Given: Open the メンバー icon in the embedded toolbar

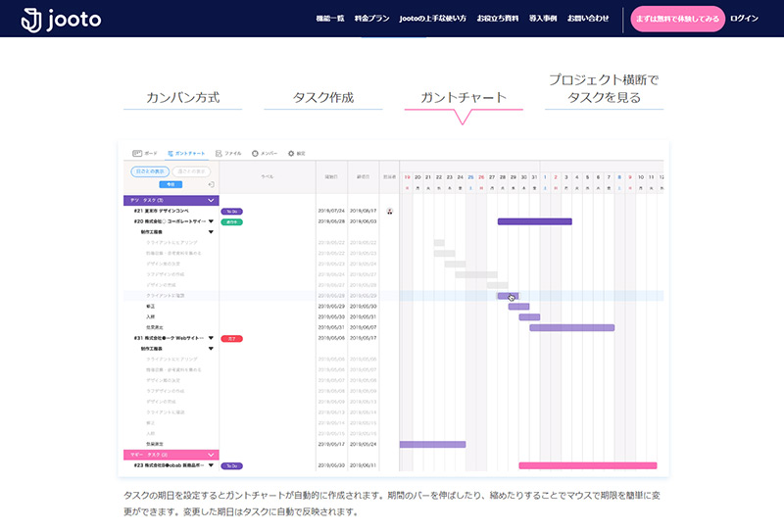Looking at the screenshot, I should pyautogui.click(x=255, y=154).
